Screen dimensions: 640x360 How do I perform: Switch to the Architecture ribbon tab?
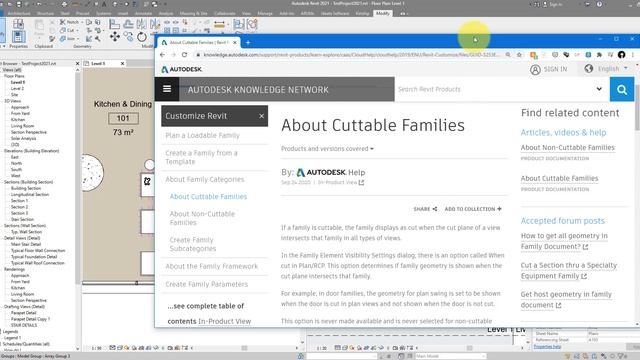(19, 13)
